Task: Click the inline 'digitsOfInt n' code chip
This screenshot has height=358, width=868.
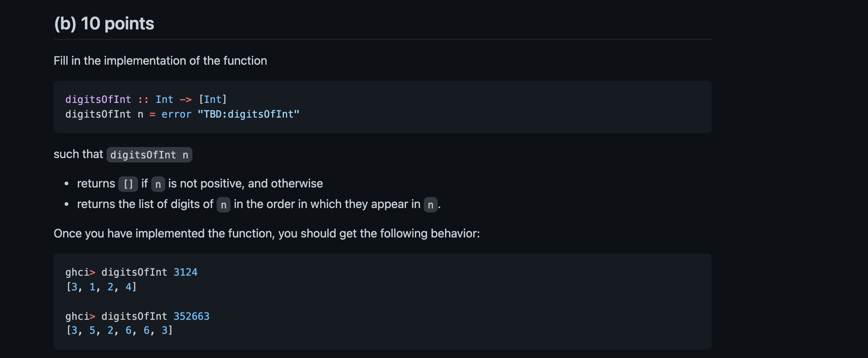Action: pyautogui.click(x=149, y=155)
